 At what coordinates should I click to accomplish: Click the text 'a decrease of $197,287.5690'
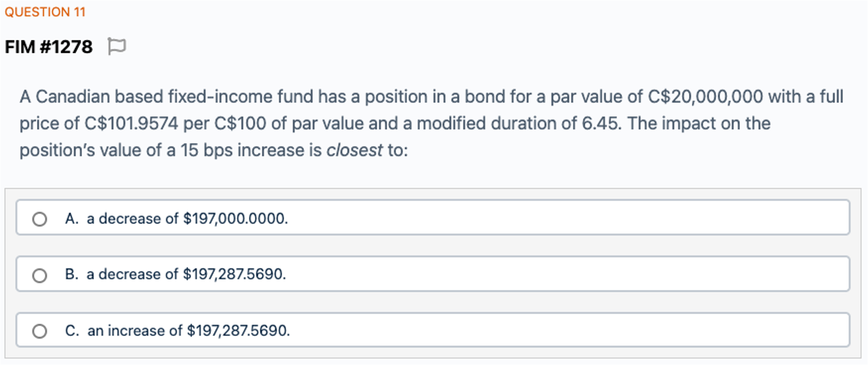[x=186, y=274]
